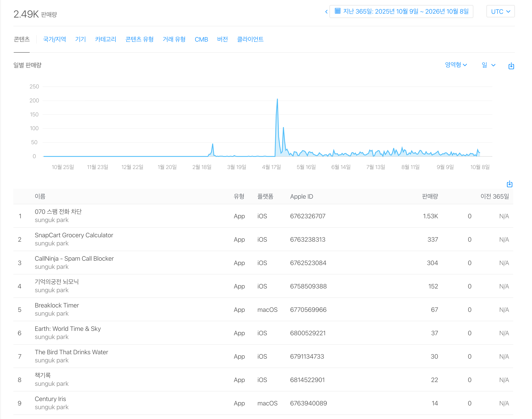The image size is (532, 419).
Task: Switch to the CMB tab
Action: point(201,39)
